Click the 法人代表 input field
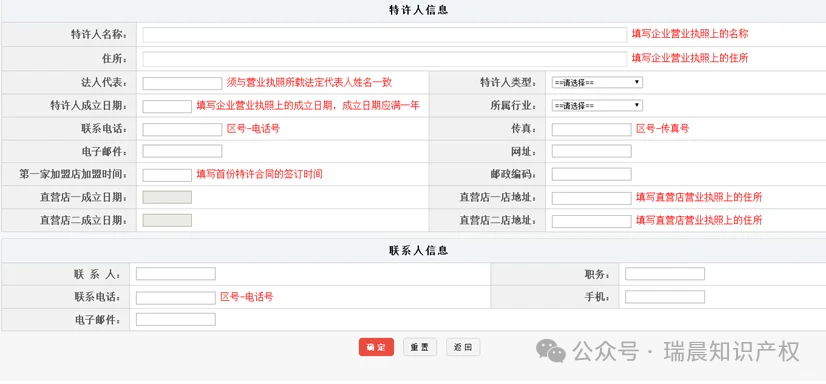This screenshot has width=826, height=384. click(x=182, y=83)
